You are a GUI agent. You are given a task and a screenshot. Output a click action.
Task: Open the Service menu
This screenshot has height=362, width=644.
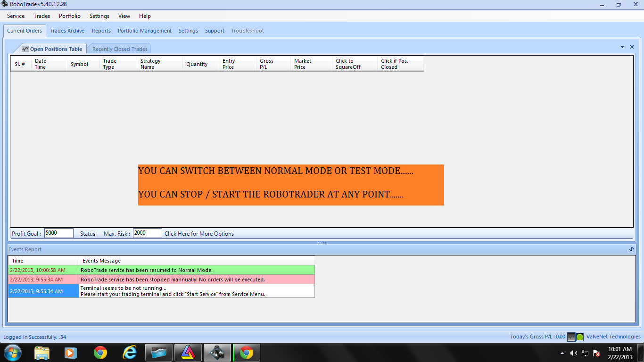click(x=16, y=16)
